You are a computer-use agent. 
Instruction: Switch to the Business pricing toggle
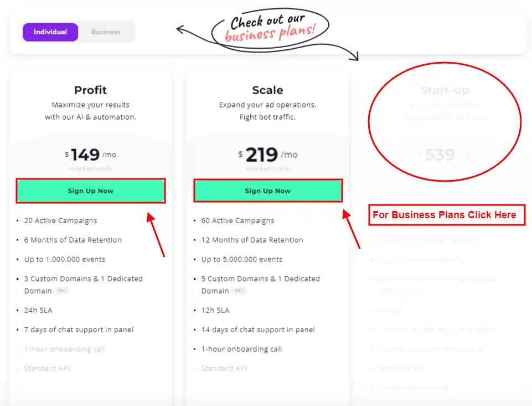[106, 32]
